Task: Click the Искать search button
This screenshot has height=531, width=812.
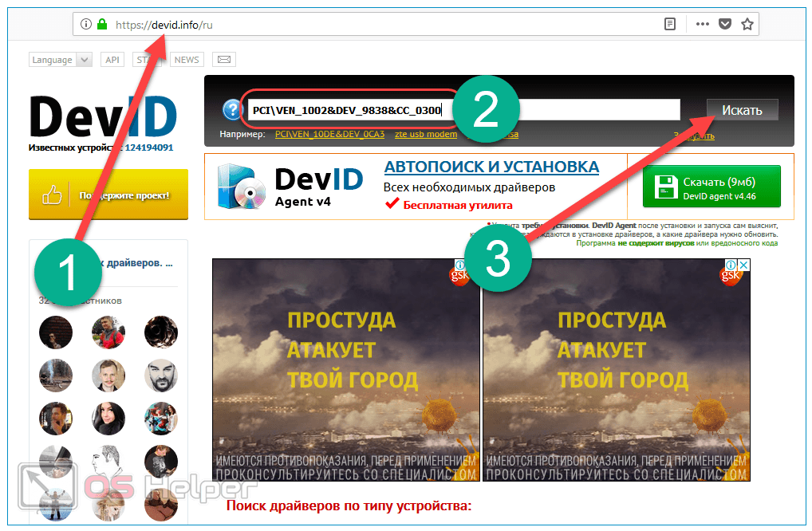Action: 742,110
